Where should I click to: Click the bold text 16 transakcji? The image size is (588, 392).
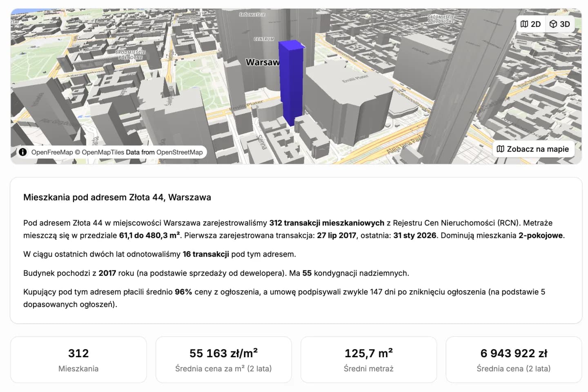(x=206, y=254)
